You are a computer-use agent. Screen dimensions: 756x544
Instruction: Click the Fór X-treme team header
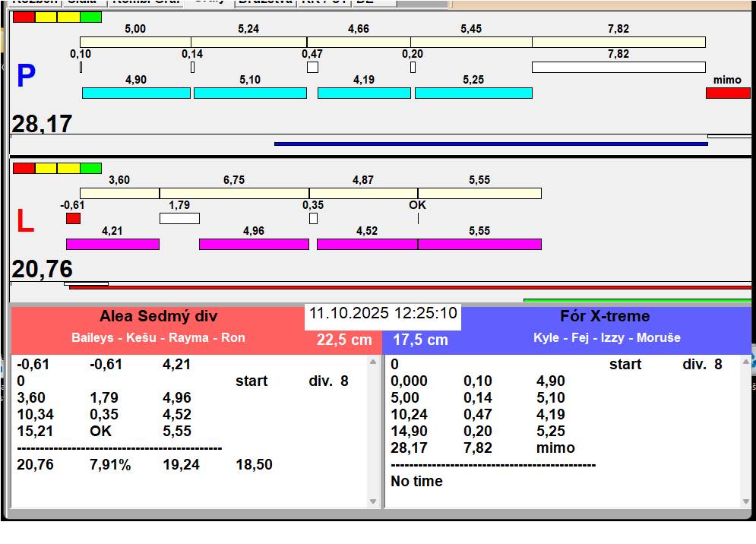pyautogui.click(x=605, y=317)
